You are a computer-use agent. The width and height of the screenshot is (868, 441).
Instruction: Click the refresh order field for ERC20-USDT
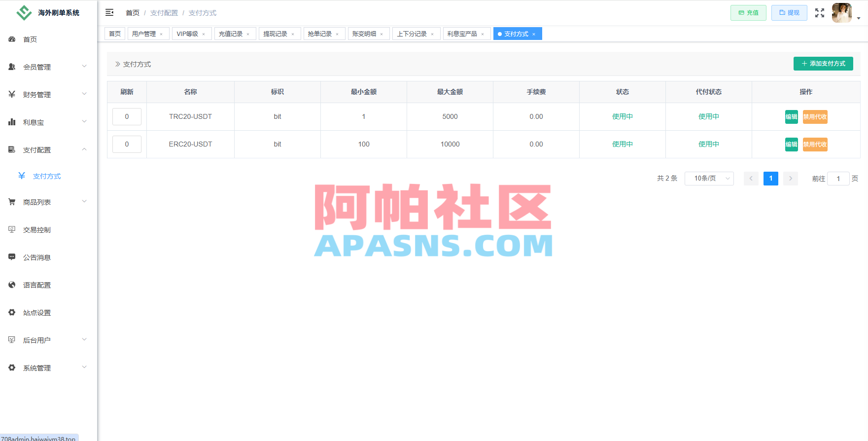click(x=127, y=144)
